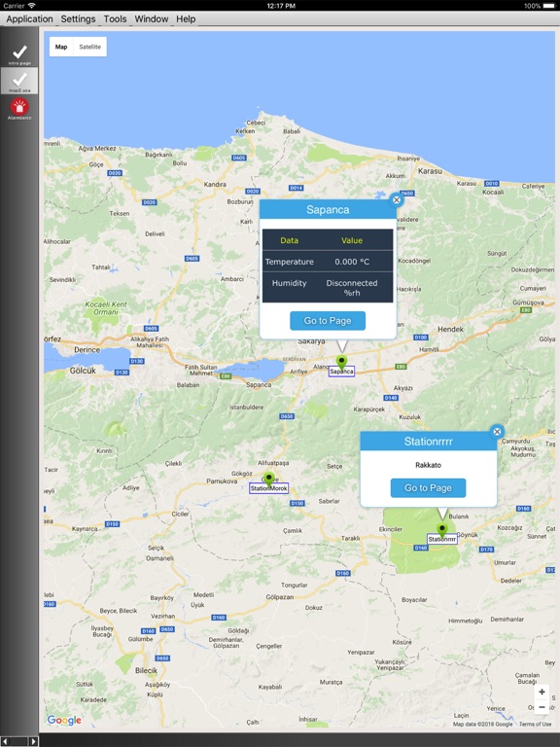Open the Application menu
The width and height of the screenshot is (560, 747).
[x=29, y=19]
